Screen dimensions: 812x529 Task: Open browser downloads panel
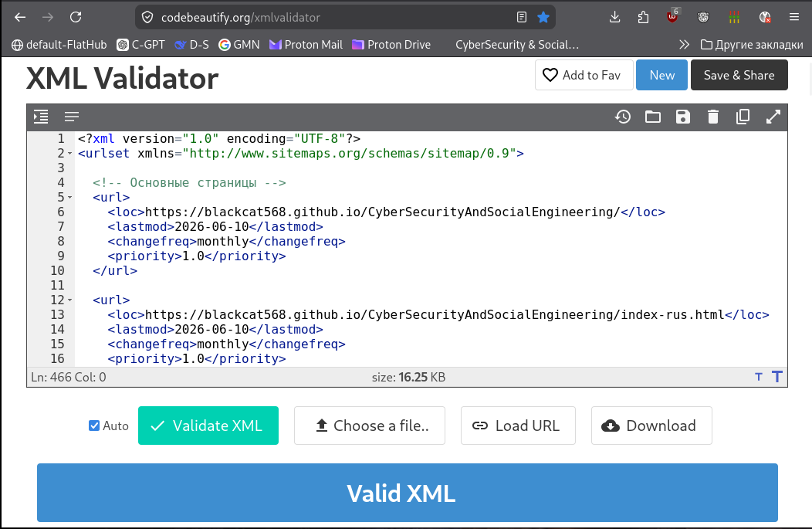614,17
